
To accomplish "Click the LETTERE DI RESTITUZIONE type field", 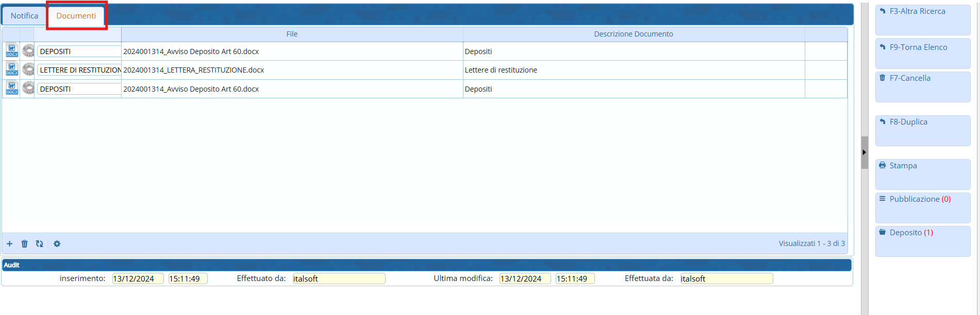I will pos(79,70).
